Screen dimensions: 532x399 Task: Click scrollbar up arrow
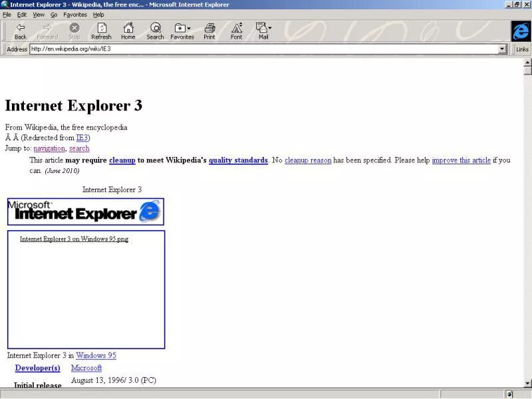click(527, 63)
